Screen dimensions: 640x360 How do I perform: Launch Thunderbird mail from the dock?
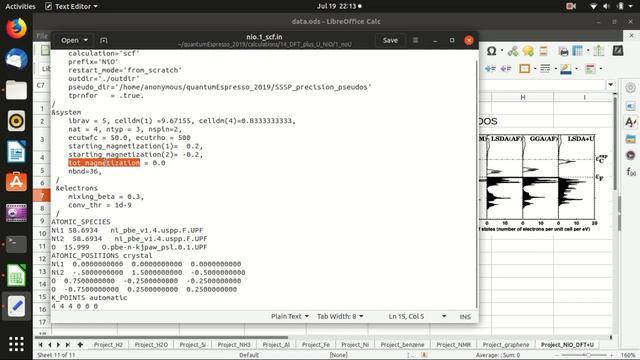pyautogui.click(x=16, y=59)
